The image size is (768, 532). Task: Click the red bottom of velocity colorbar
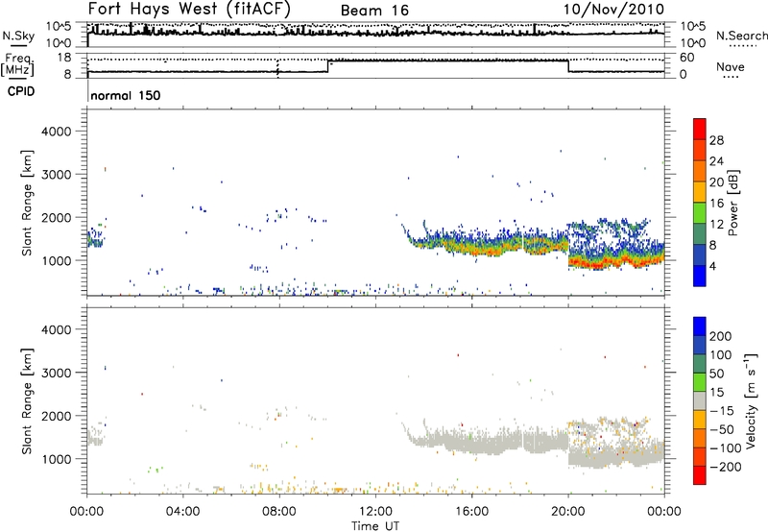click(x=700, y=477)
